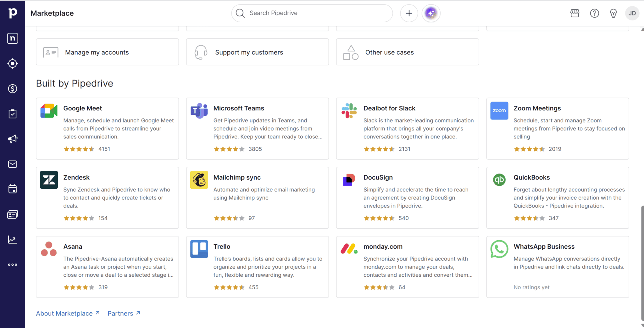Open the Google Meet title link
The image size is (644, 328).
[x=83, y=108]
